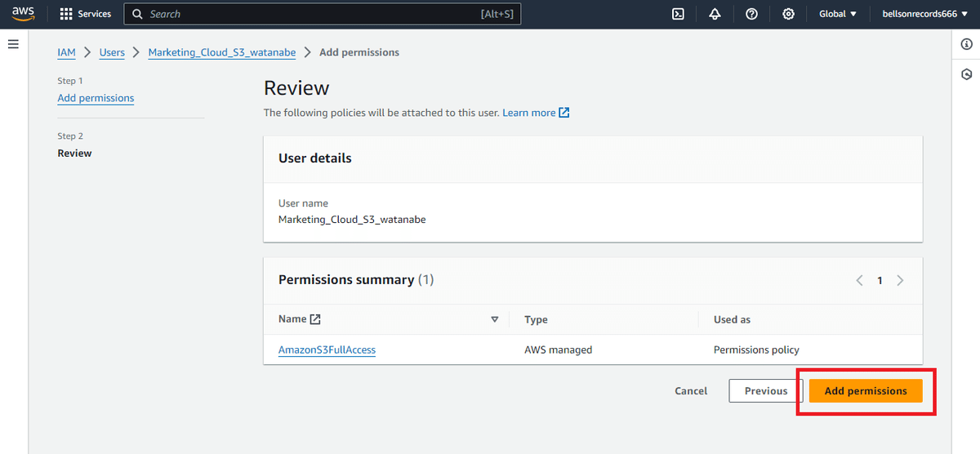Image resolution: width=980 pixels, height=454 pixels.
Task: Open the settings gear icon
Action: coord(788,14)
